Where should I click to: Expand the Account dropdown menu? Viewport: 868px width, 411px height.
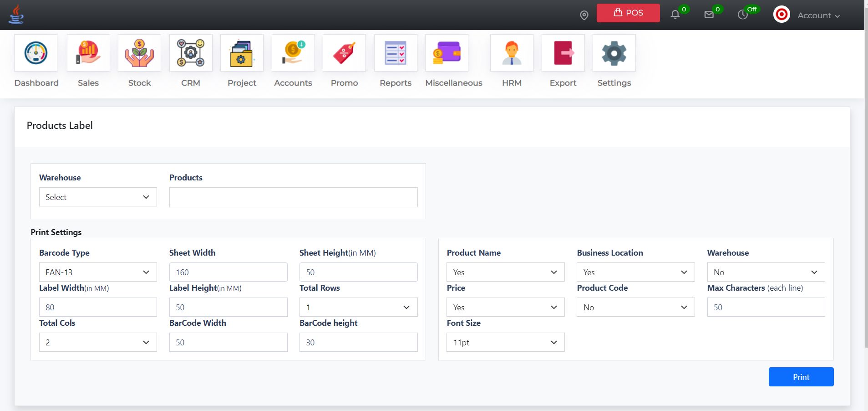pos(819,15)
